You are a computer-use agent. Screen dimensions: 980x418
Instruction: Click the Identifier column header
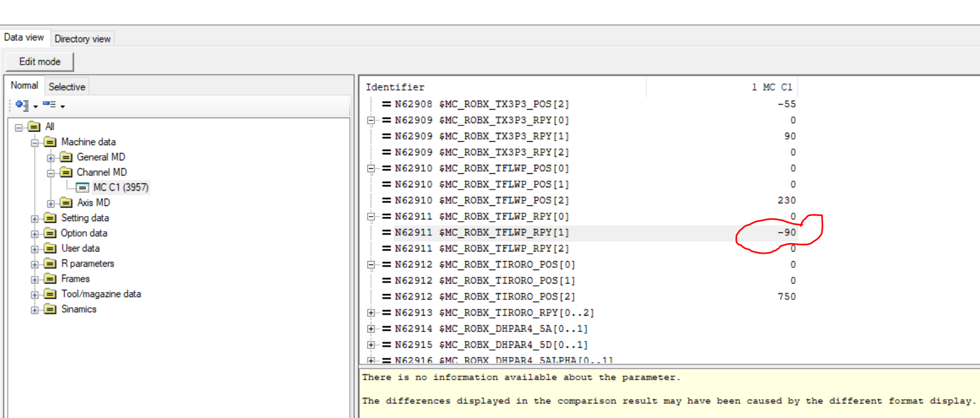point(395,87)
